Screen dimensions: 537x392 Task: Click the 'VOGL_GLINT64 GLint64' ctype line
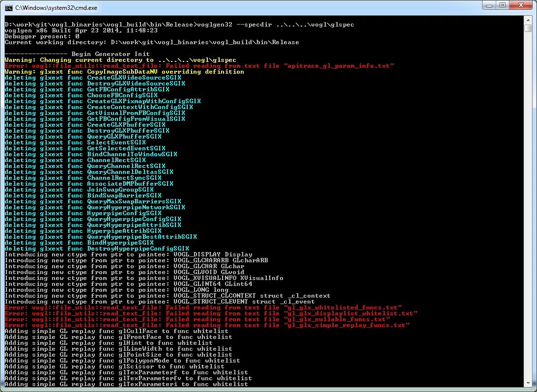coord(128,284)
